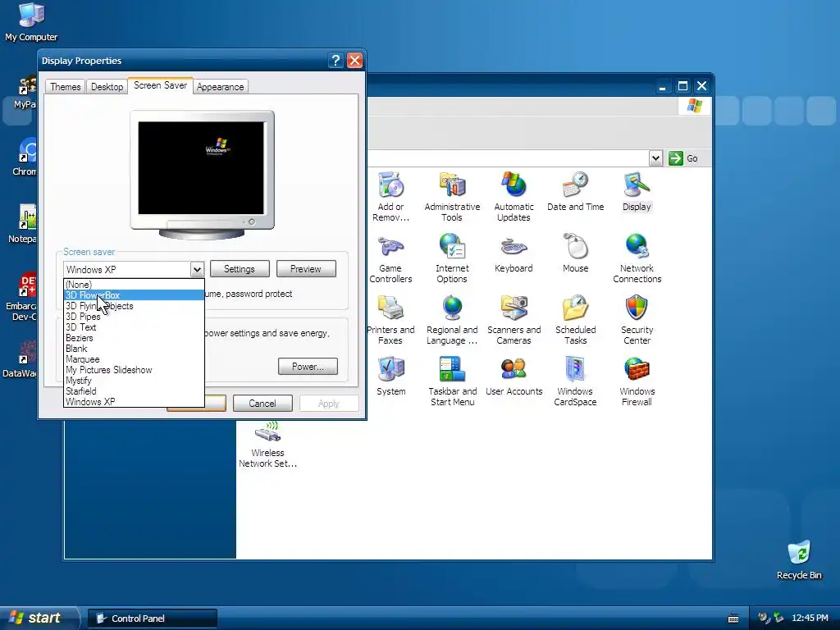
Task: Open Scanners and Cameras icon
Action: (x=514, y=320)
